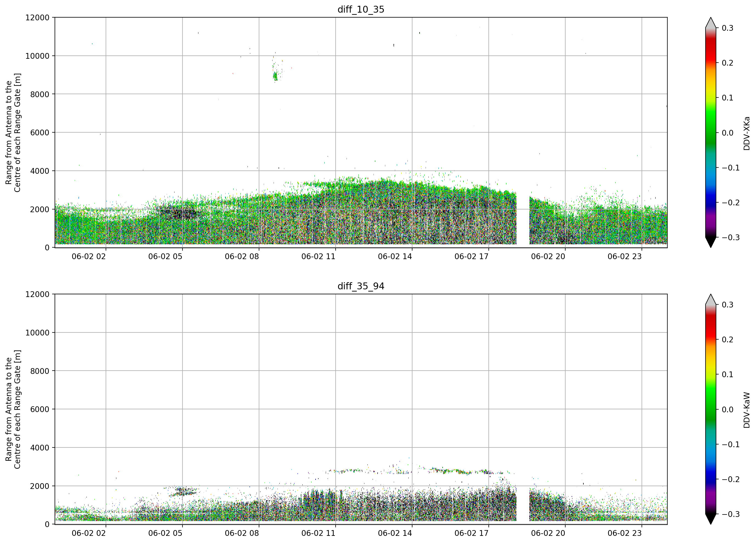Click the grey upper arrow of DDV-XKa colorbar

711,23
